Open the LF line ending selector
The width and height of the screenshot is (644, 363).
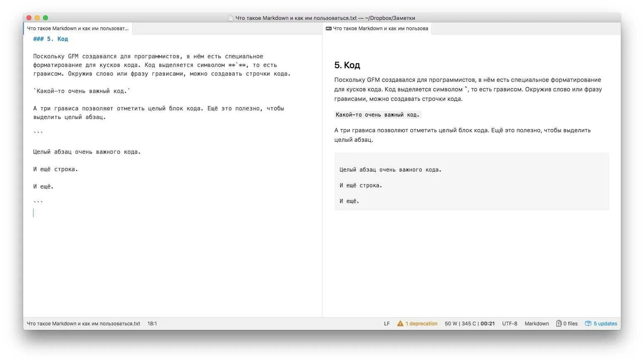pos(387,324)
